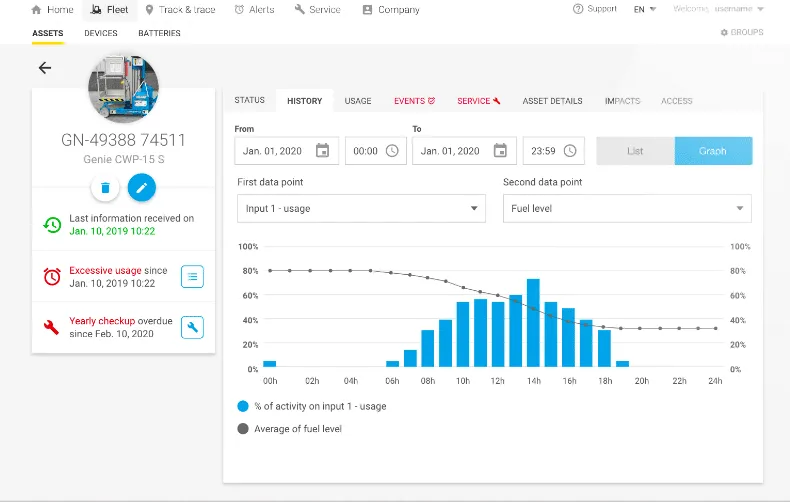Open the Usage tab
Image resolution: width=790 pixels, height=502 pixels.
click(x=358, y=101)
